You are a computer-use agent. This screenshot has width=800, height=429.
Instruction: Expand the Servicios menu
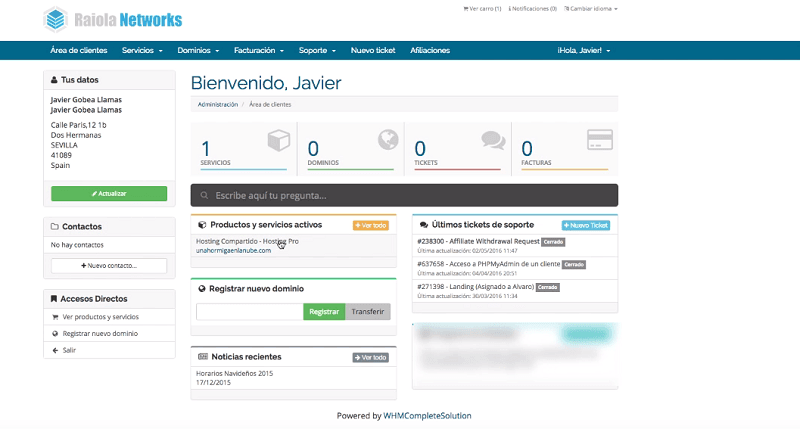point(142,51)
